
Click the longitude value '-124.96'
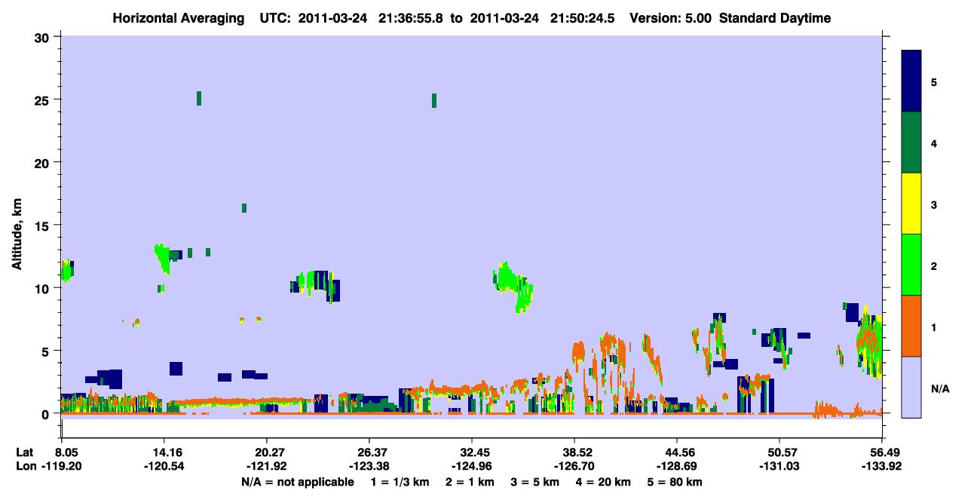[471, 467]
